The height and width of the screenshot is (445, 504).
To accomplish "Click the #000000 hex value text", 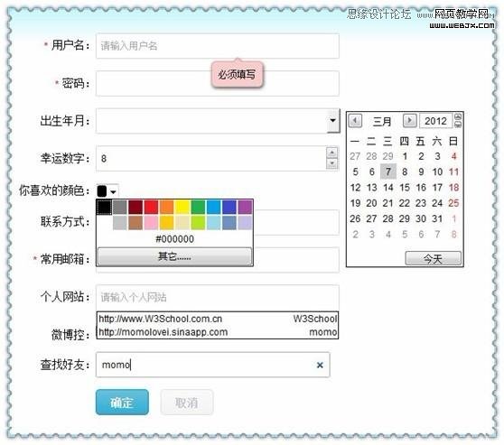I will (x=174, y=239).
